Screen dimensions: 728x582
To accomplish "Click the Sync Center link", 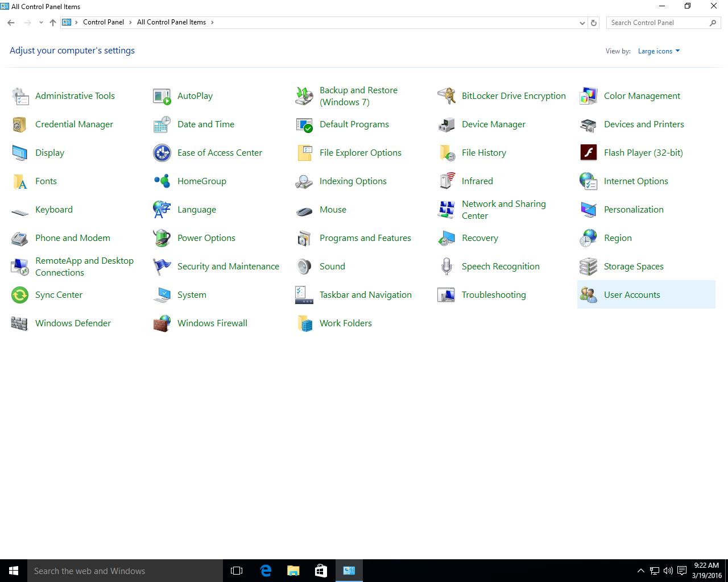I will 59,295.
